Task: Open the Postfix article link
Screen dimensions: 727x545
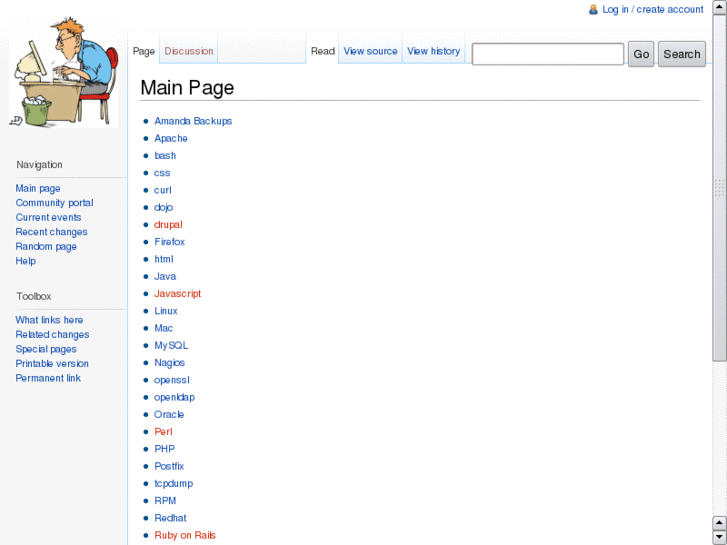Action: click(x=169, y=466)
